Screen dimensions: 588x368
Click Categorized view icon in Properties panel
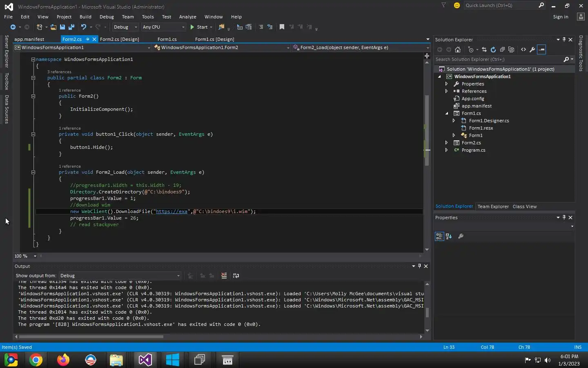tap(439, 236)
